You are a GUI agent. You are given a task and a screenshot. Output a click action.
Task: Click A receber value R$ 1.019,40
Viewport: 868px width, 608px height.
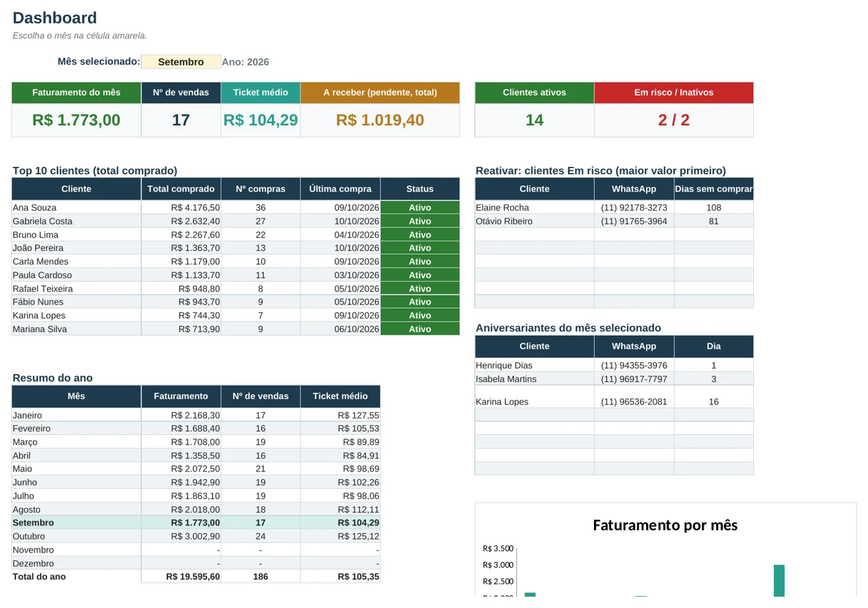tap(380, 120)
